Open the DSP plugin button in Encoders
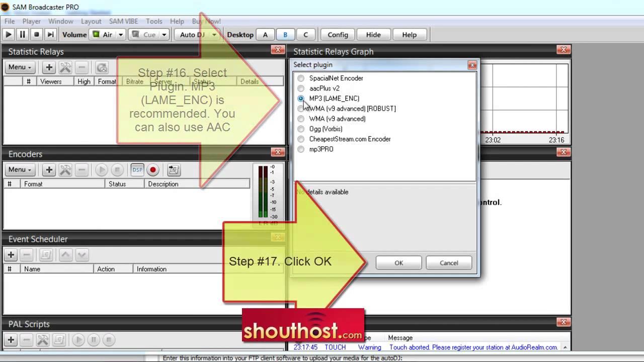This screenshot has height=362, width=644. pos(137,169)
